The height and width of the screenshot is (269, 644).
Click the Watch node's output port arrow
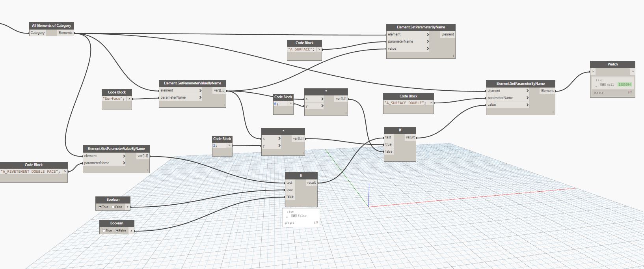tap(632, 71)
